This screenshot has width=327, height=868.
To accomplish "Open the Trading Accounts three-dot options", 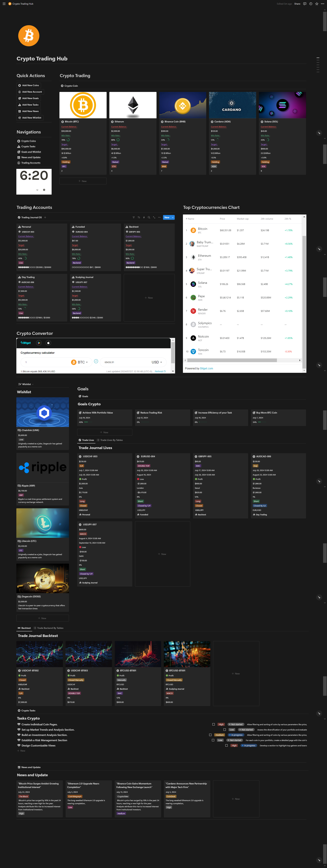I will pyautogui.click(x=159, y=217).
